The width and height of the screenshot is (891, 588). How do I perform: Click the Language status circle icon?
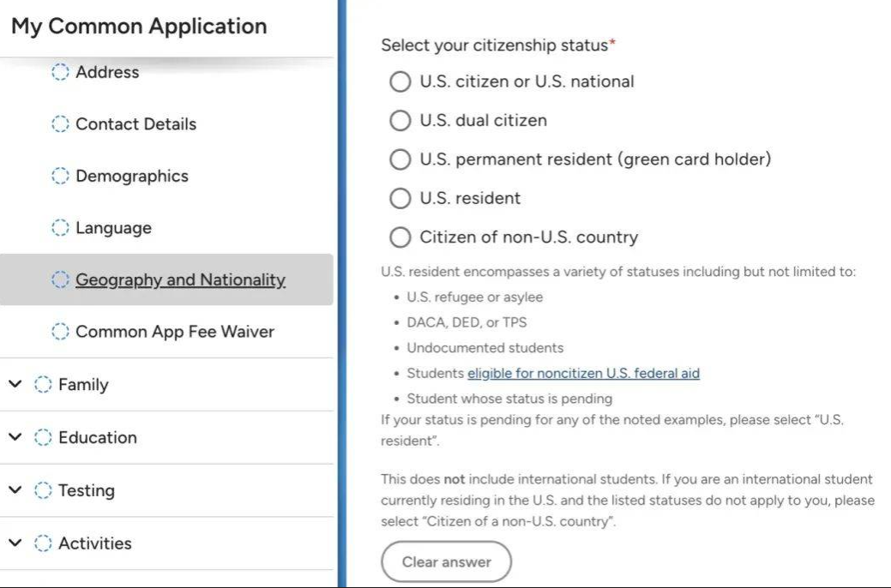click(x=60, y=228)
